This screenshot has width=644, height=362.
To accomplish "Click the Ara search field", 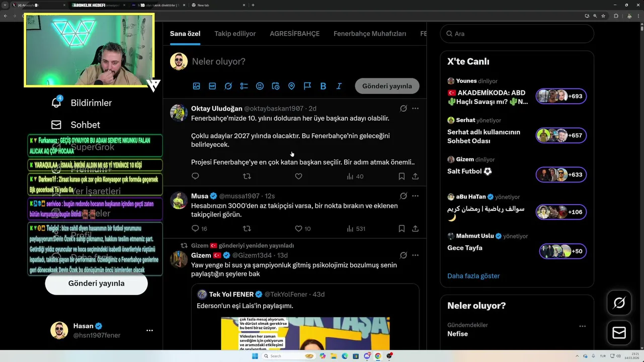I will (x=517, y=34).
